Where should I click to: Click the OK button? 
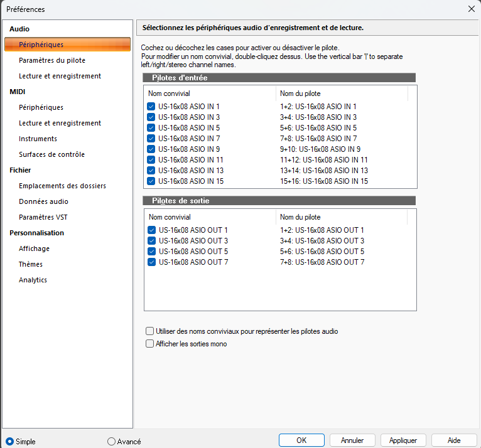[x=301, y=440]
